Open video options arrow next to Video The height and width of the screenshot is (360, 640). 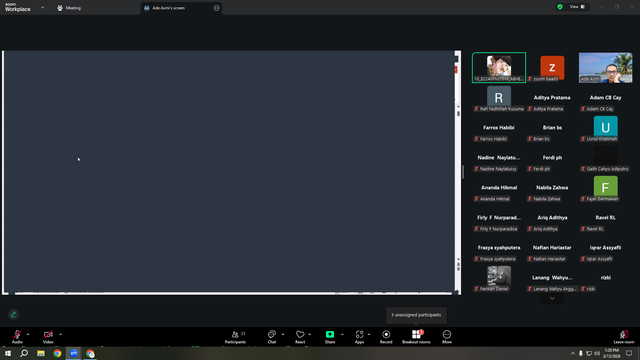[x=60, y=334]
